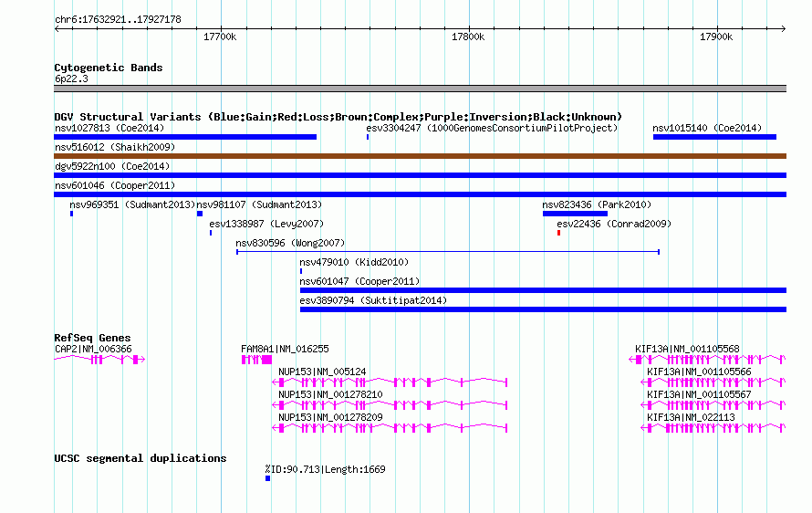Click the UCSC segmental duplications track title

click(x=141, y=458)
